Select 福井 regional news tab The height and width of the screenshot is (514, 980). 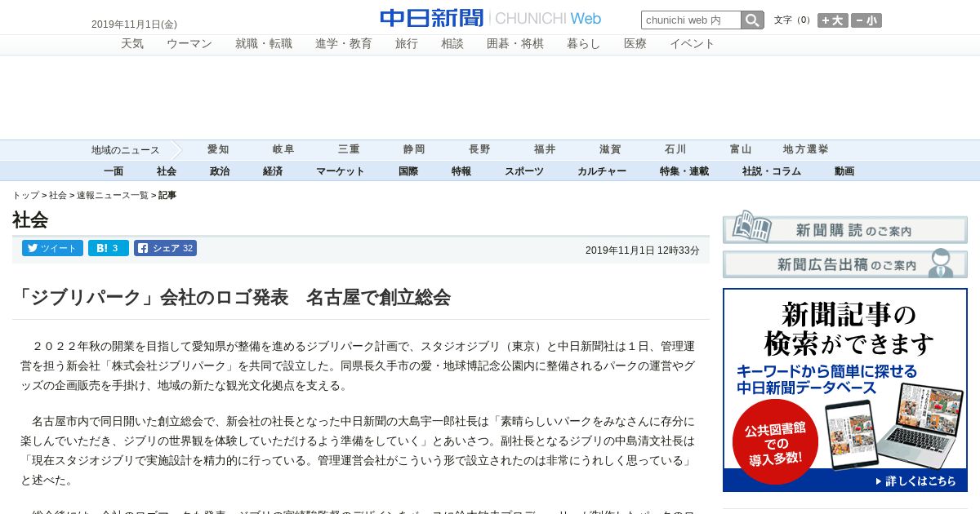pos(545,149)
